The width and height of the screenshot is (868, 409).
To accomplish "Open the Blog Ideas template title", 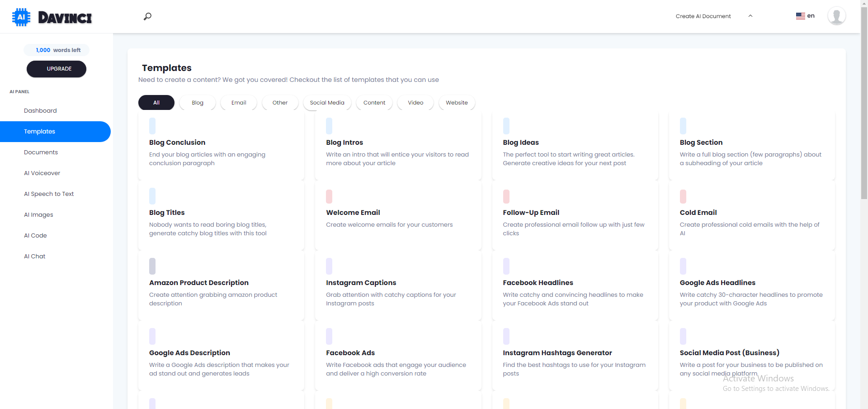I will (x=521, y=143).
